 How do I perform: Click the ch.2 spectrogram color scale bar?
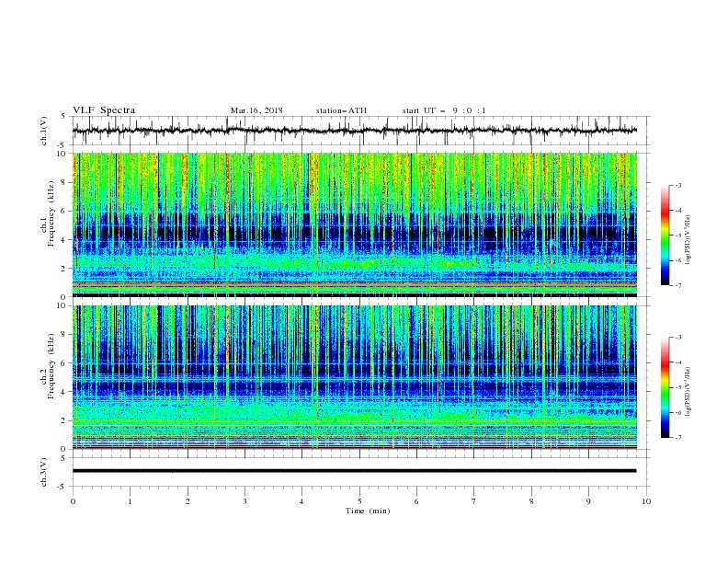[x=665, y=387]
